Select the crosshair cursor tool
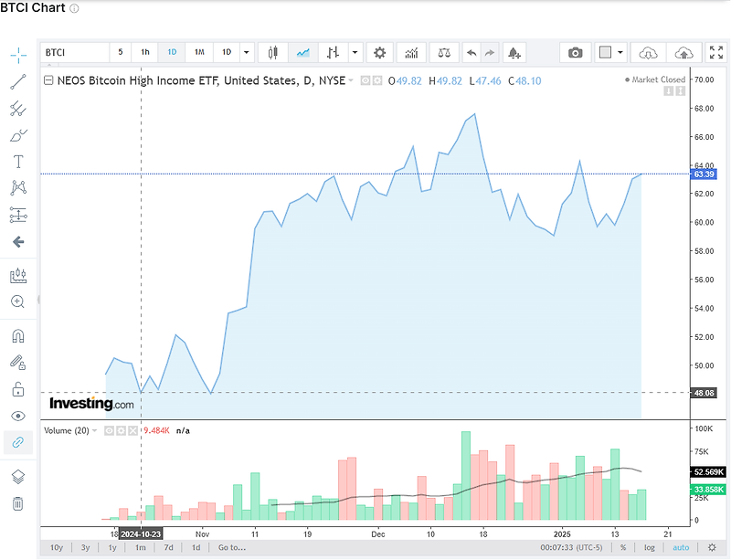Screen dimensions: 731x560 (17, 55)
